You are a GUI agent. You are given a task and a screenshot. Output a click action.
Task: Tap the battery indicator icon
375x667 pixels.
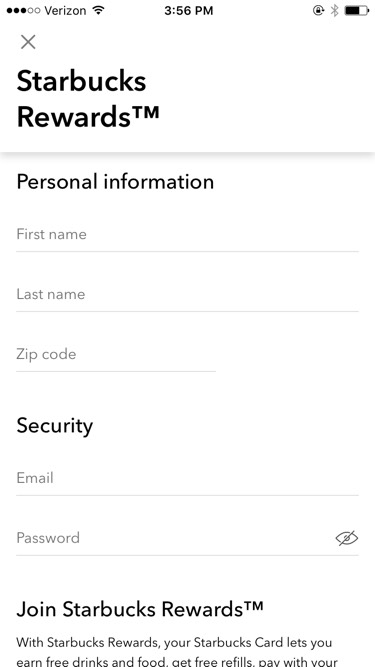tap(356, 11)
